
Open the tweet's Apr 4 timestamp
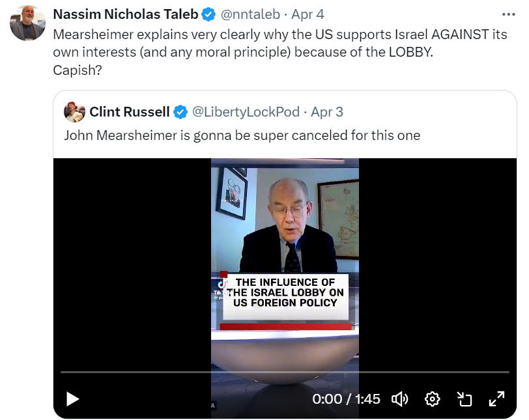click(308, 14)
